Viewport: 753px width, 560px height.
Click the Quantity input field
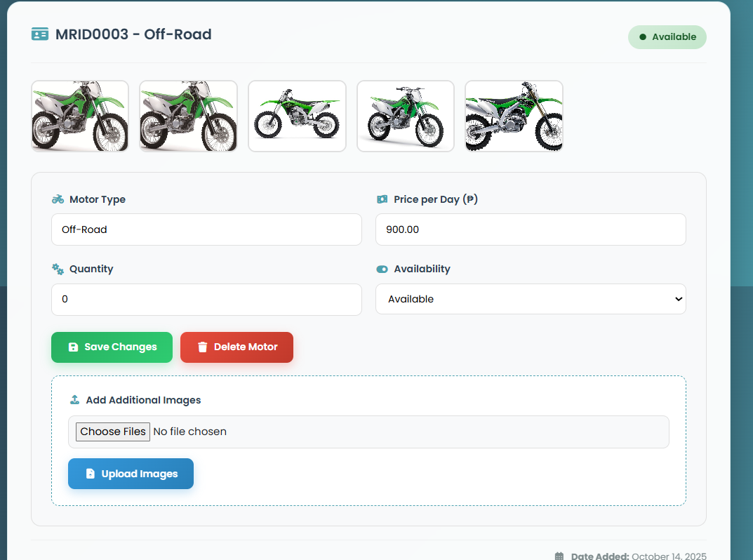click(x=206, y=299)
